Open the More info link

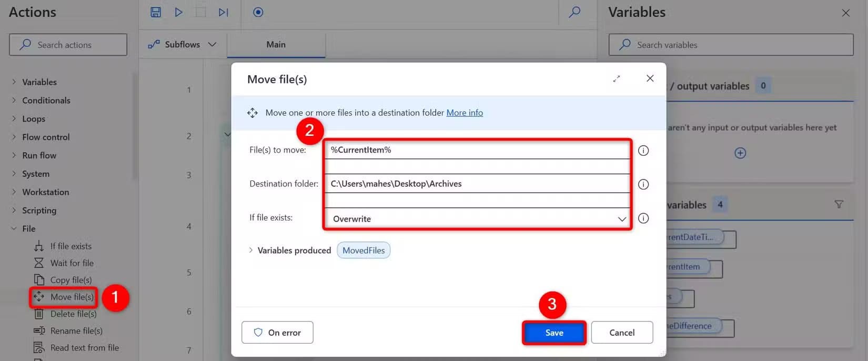[x=465, y=113]
